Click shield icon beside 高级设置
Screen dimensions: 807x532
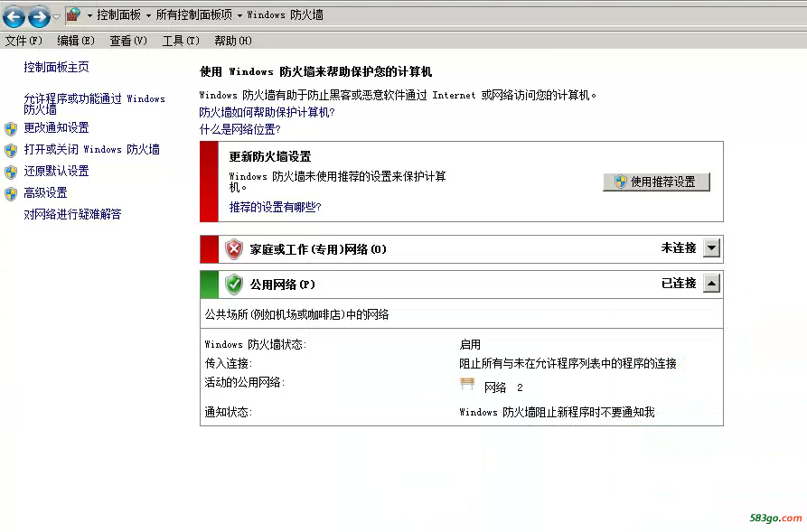click(11, 194)
